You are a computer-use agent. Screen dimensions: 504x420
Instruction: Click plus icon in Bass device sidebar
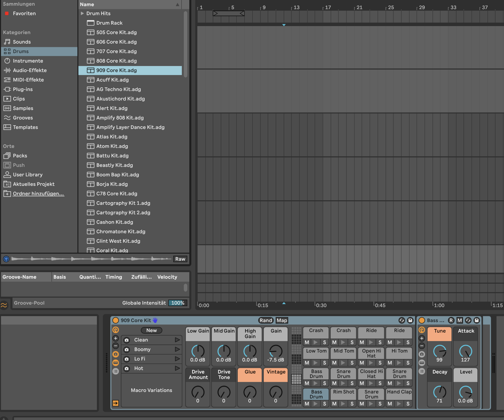[x=422, y=338]
